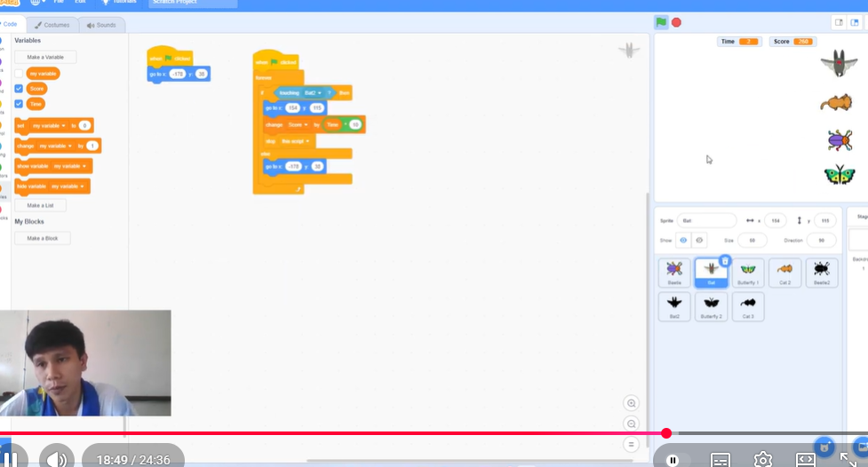Click the workspace horizontal scrollbar

(469, 461)
